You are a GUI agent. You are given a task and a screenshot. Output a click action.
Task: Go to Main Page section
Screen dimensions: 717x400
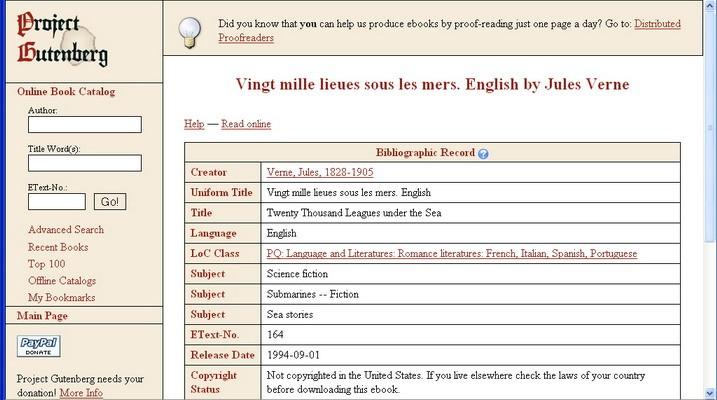[42, 316]
